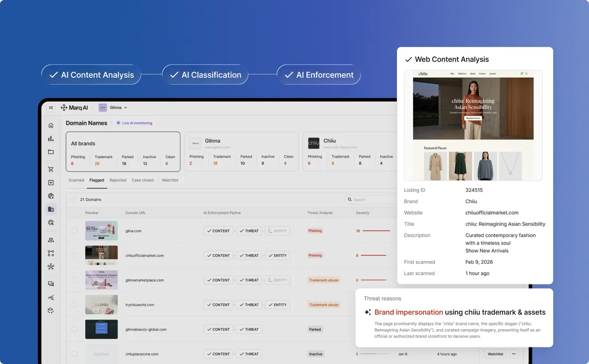
Task: Open the network hub sidebar icon
Action: click(x=51, y=267)
